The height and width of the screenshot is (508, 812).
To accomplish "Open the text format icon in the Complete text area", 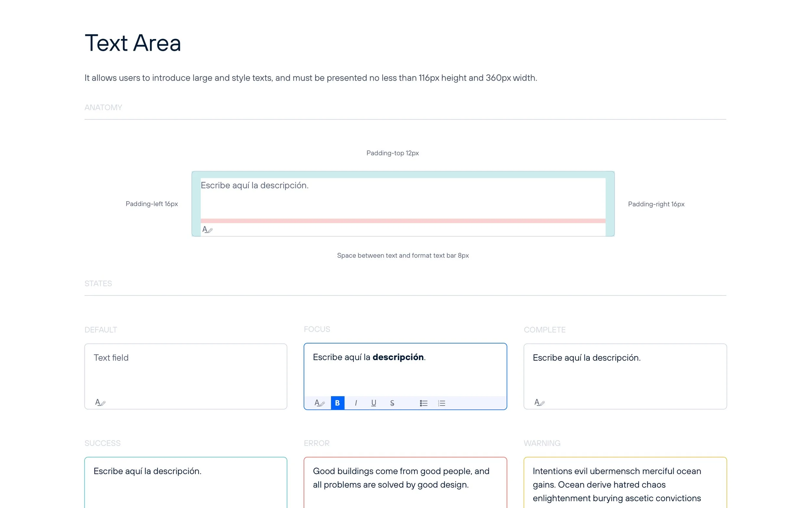I will coord(539,402).
